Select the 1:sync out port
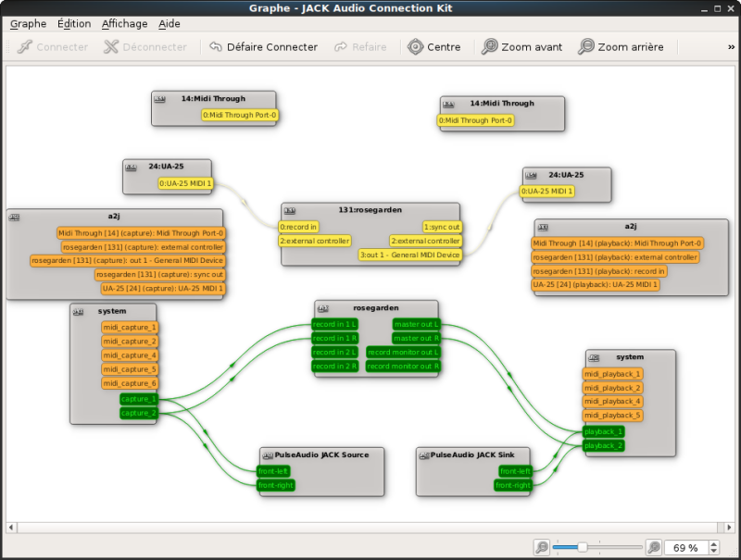 442,227
